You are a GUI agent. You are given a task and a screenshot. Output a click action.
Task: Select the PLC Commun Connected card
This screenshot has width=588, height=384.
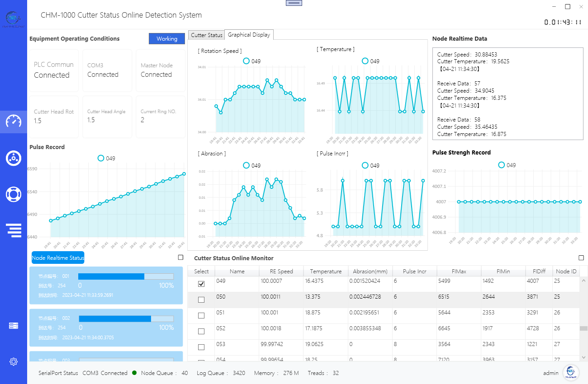coord(54,70)
